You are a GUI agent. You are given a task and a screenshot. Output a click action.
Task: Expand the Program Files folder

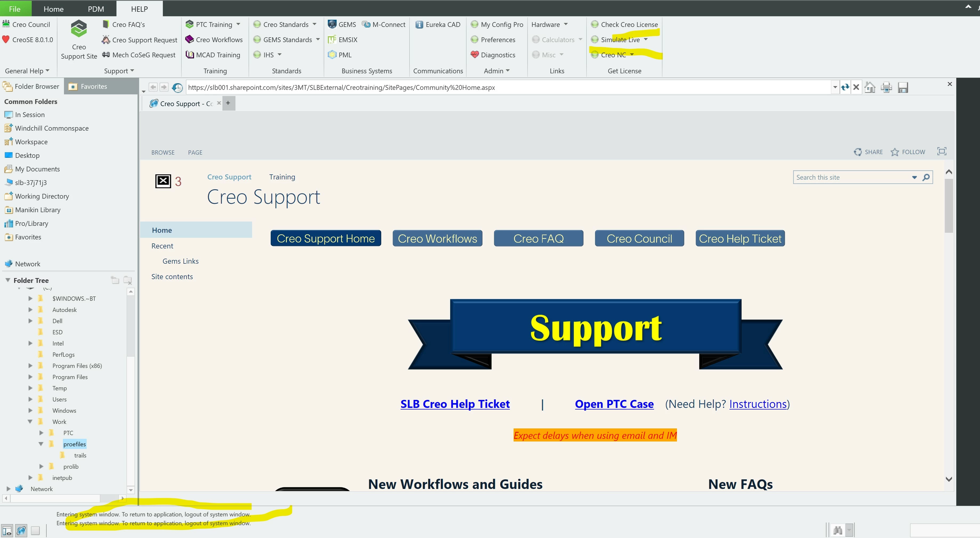coord(30,377)
